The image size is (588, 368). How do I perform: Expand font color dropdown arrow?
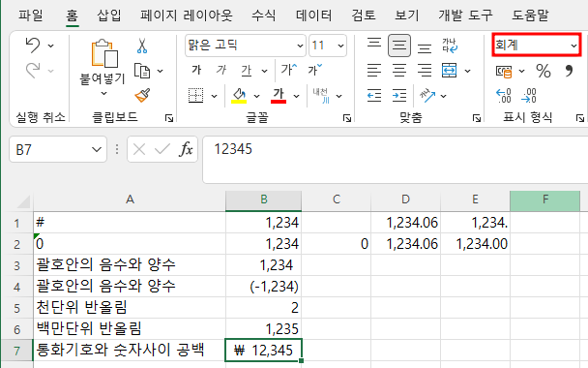click(296, 96)
